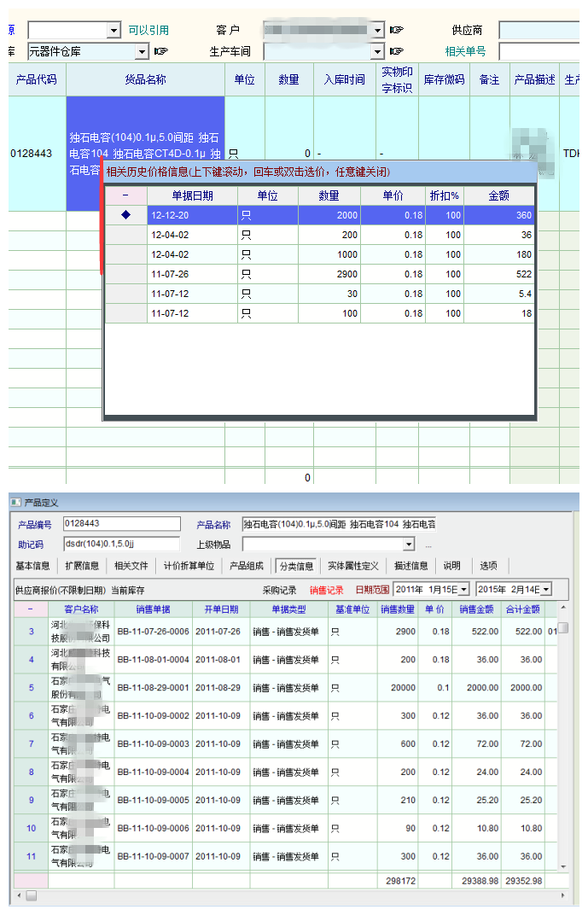Click the minus icon in price history header
The height and width of the screenshot is (915, 588).
click(126, 195)
